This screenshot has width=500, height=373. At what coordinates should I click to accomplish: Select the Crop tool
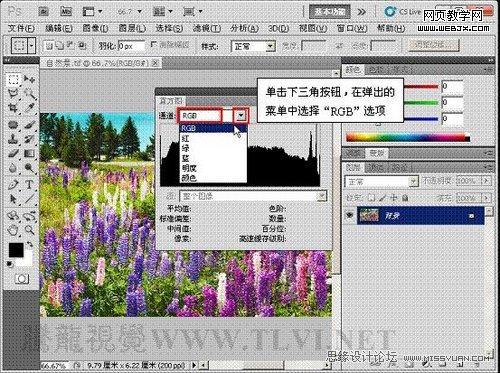(13, 108)
